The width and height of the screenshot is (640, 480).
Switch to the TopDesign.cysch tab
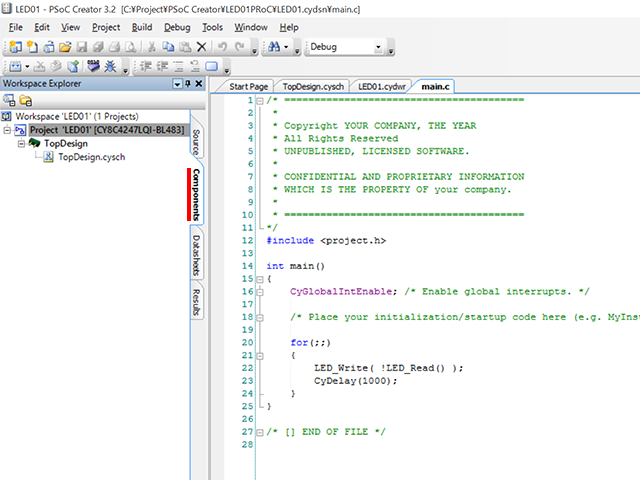click(313, 87)
